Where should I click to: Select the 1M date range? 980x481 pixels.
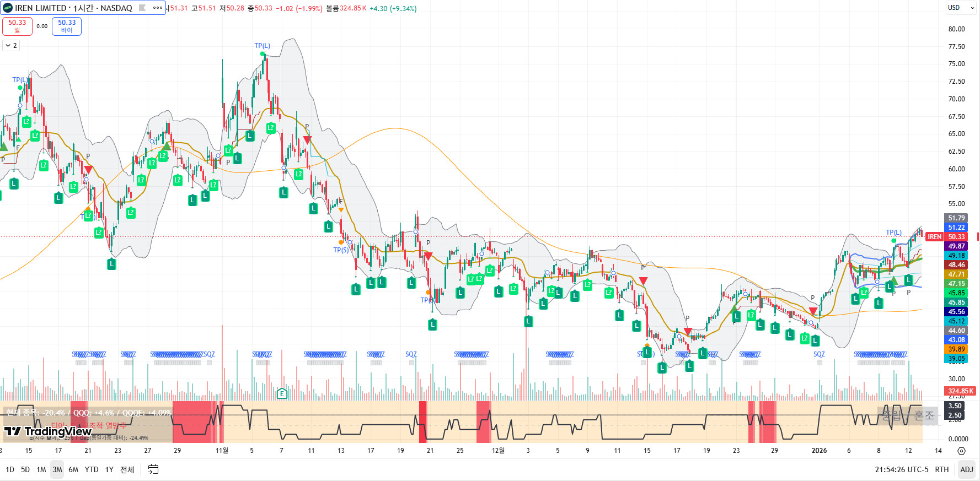tap(41, 469)
